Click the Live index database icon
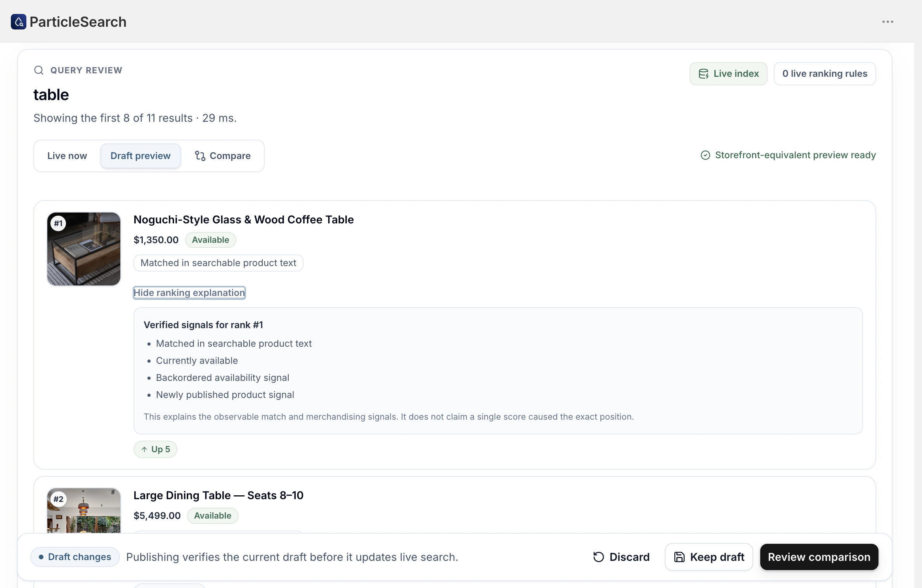The width and height of the screenshot is (922, 588). pyautogui.click(x=704, y=74)
